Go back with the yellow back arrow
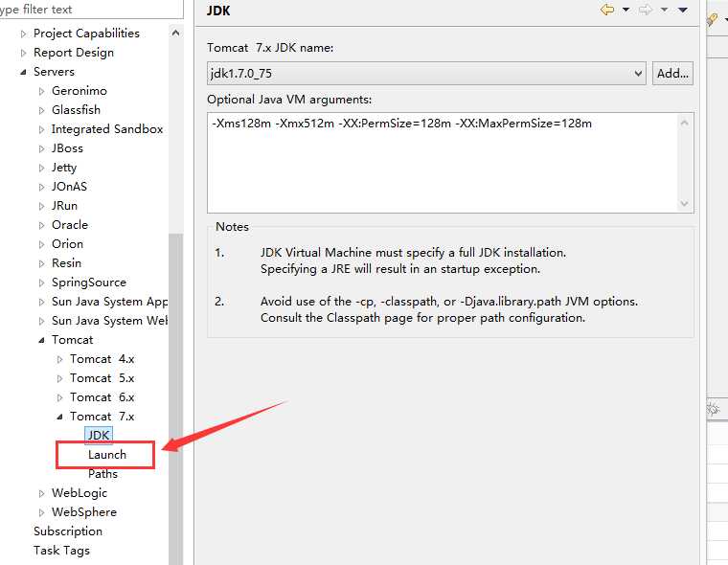The width and height of the screenshot is (728, 565). 607,10
